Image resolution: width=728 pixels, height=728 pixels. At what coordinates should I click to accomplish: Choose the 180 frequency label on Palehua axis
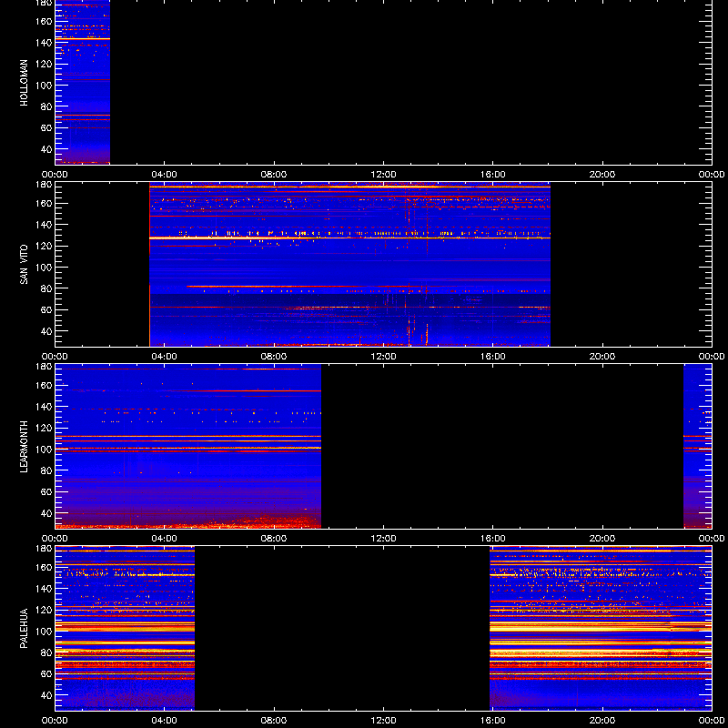(44, 549)
